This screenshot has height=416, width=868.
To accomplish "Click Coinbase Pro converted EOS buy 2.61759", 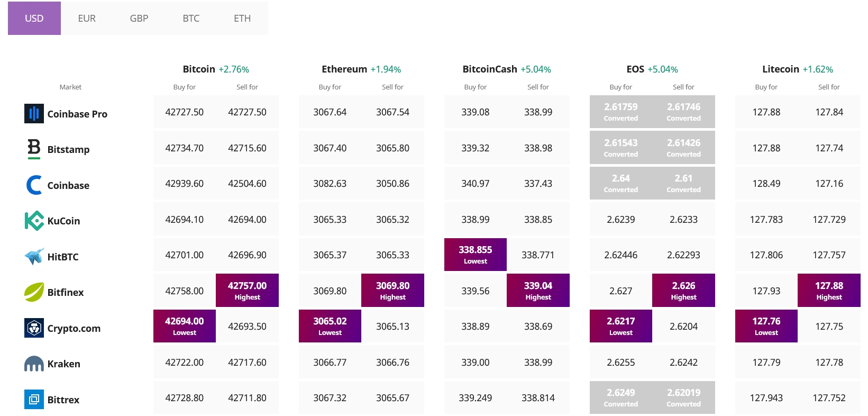I will point(621,112).
